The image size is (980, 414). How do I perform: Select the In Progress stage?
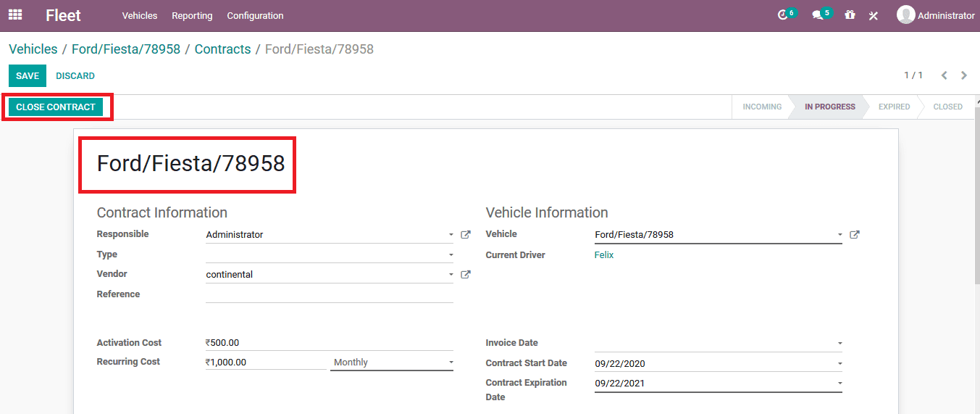tap(830, 107)
